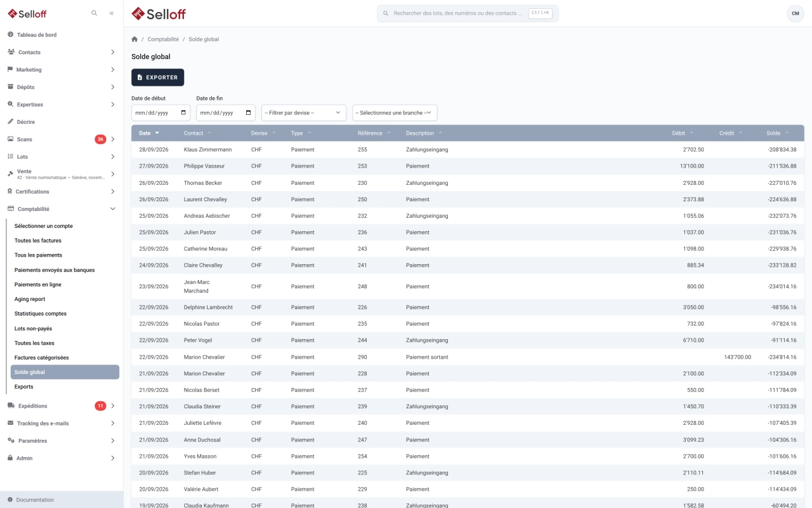
Task: Open Filtrer par devise dropdown
Action: click(x=304, y=112)
